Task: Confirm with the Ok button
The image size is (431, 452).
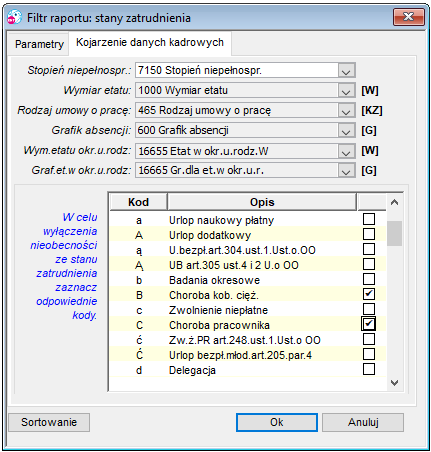Action: pyautogui.click(x=277, y=422)
